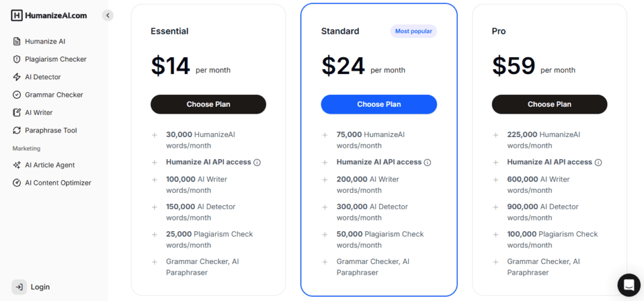The height and width of the screenshot is (301, 644).
Task: Click the Essential plan API access info icon
Action: (x=257, y=162)
